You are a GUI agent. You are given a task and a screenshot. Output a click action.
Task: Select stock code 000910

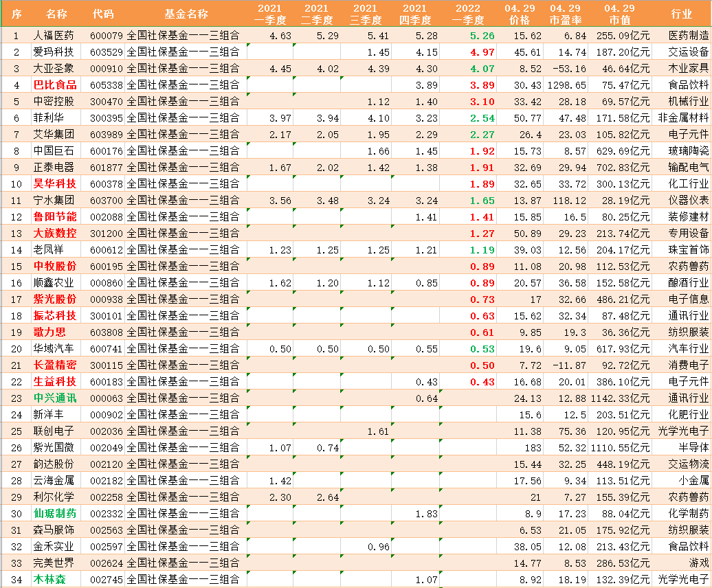pos(107,69)
